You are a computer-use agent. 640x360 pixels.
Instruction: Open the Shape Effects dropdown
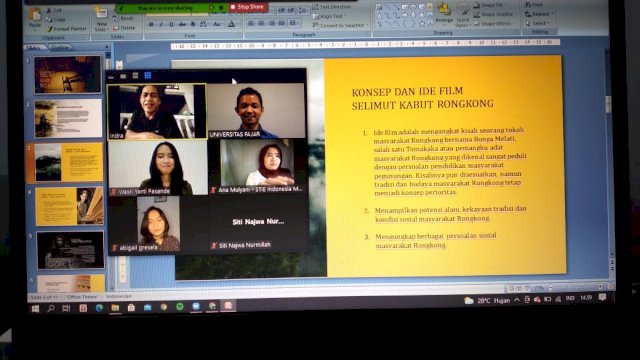[x=493, y=24]
